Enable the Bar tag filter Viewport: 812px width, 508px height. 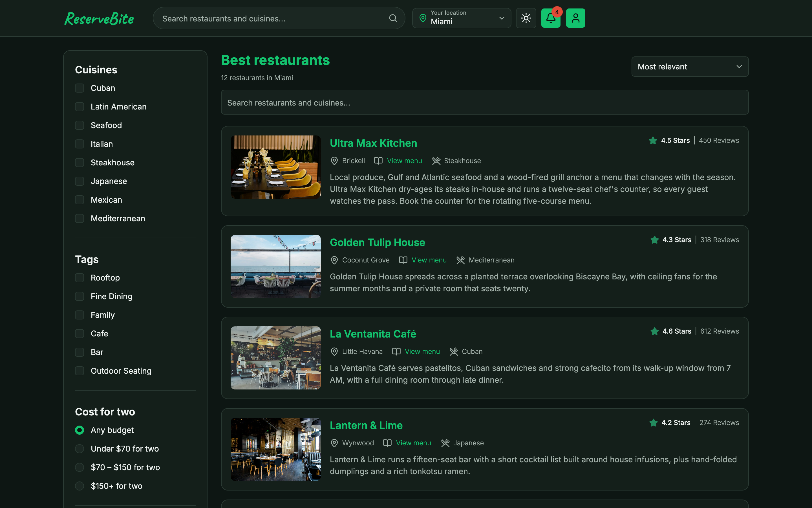coord(80,352)
